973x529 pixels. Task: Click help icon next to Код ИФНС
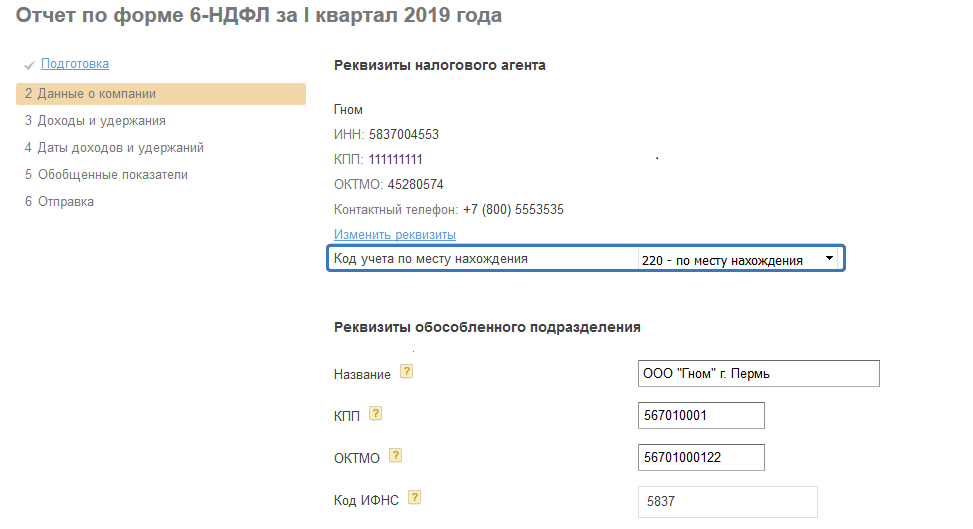414,498
